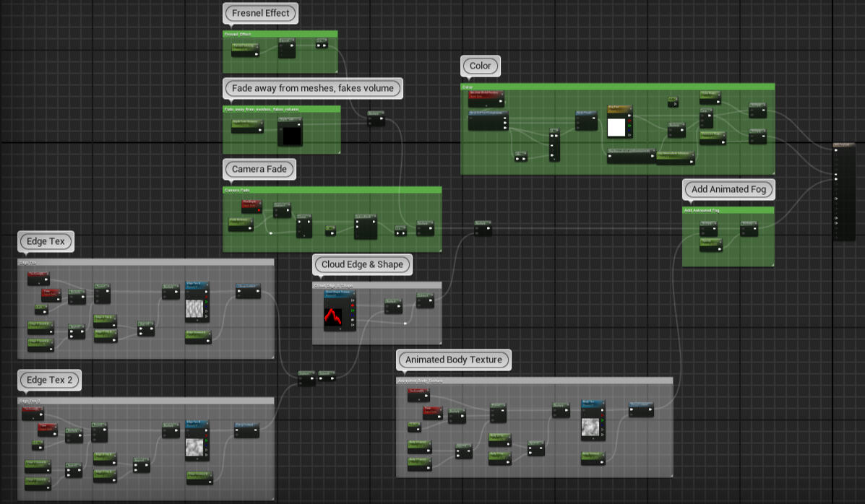Select the red curve texture preview thumbnail
865x504 pixels.
[333, 315]
